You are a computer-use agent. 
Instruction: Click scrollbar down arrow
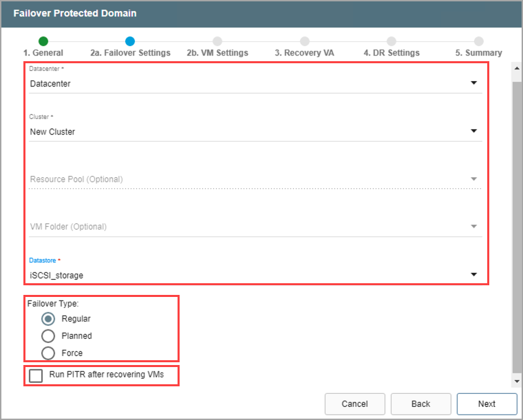pyautogui.click(x=516, y=381)
